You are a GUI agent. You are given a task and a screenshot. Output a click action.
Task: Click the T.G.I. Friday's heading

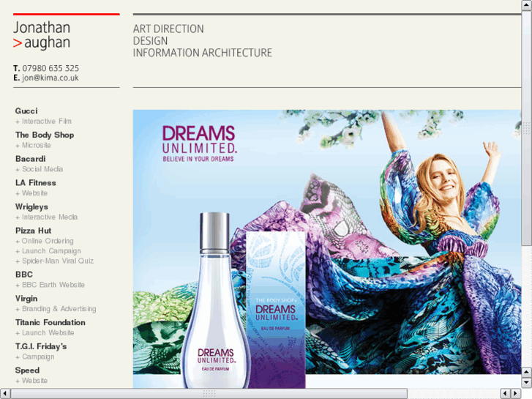[41, 346]
